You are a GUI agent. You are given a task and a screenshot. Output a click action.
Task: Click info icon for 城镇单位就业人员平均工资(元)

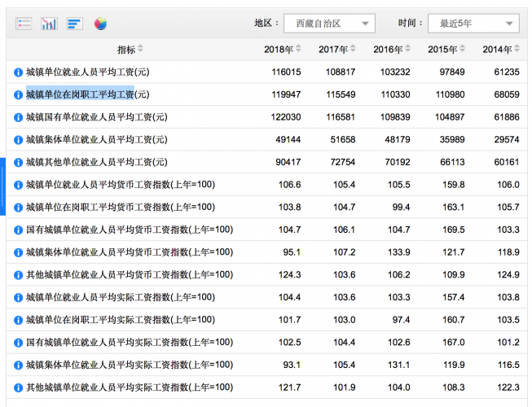coord(18,72)
